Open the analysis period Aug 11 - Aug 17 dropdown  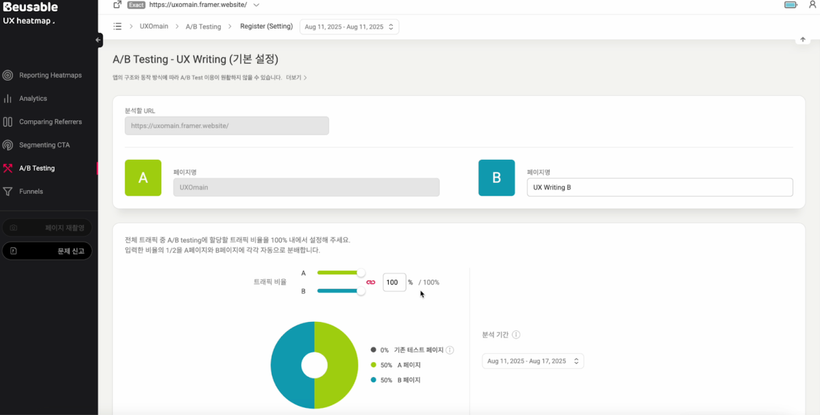click(532, 361)
